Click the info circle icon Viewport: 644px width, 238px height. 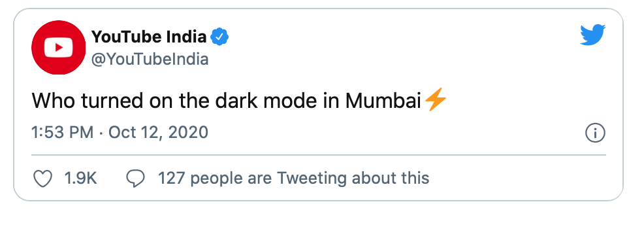[x=595, y=133]
